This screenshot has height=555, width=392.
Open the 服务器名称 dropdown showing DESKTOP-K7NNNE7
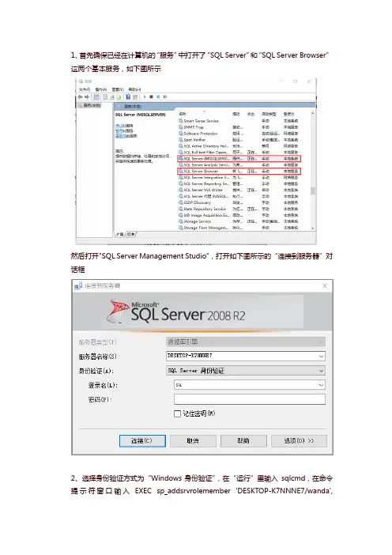pos(246,356)
